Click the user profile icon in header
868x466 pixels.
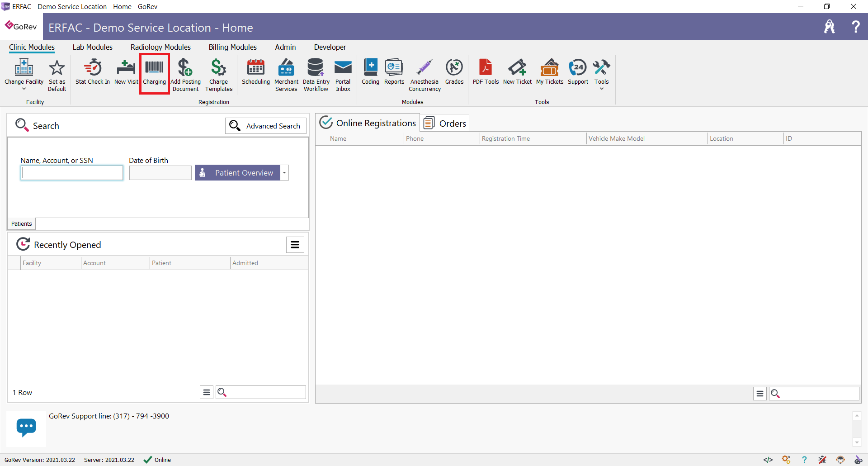(x=829, y=27)
